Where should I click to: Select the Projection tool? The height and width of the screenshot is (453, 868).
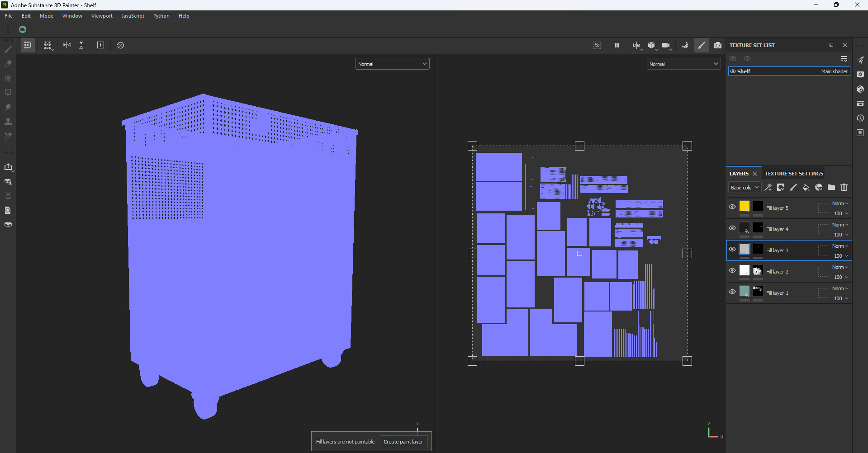click(8, 78)
